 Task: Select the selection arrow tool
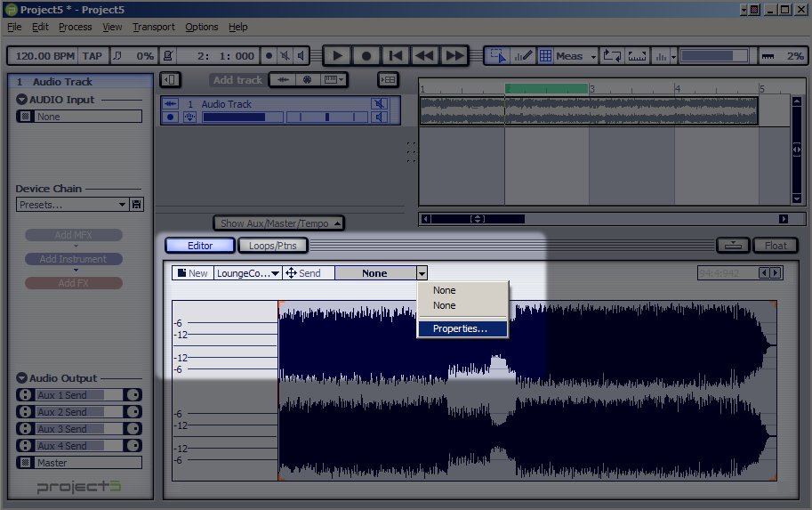[x=498, y=56]
